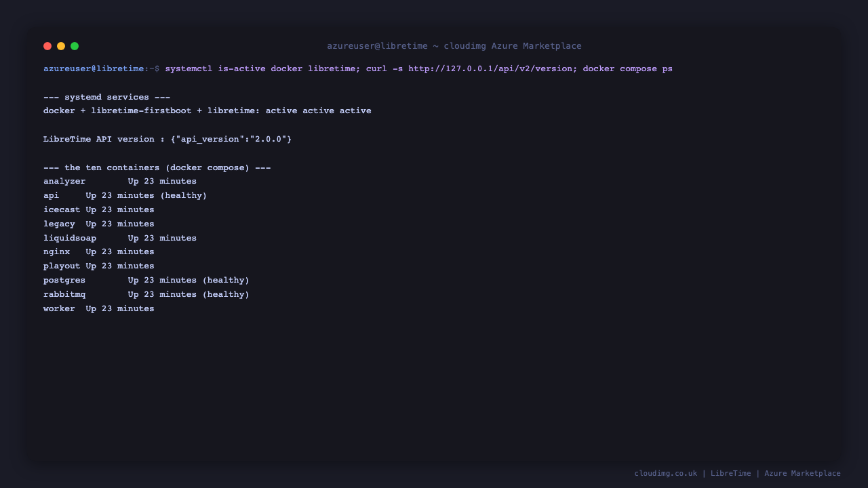Click the green maximize window dot

click(75, 46)
